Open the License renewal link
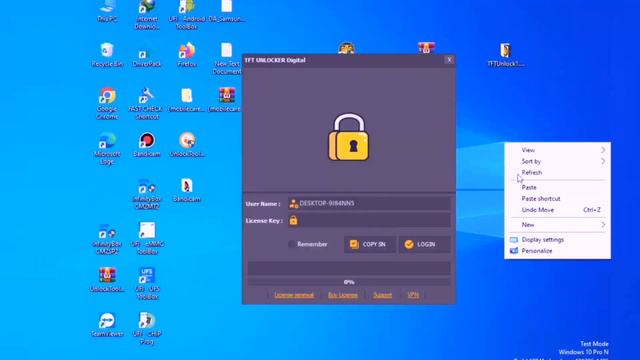 (294, 295)
